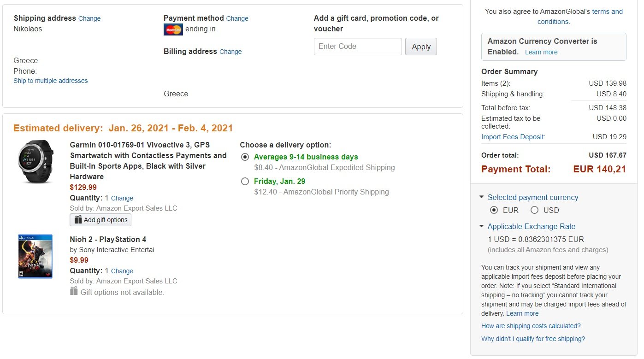Change the billing address

pyautogui.click(x=230, y=52)
